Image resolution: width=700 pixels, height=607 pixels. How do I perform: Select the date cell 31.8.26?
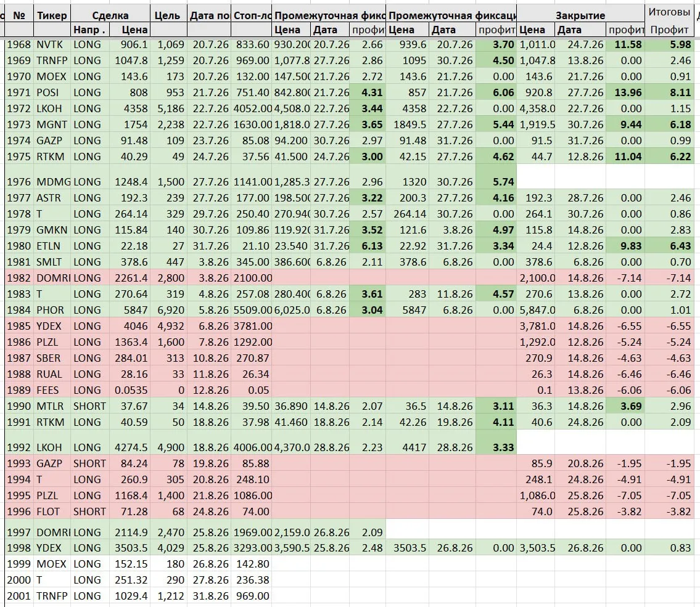(209, 597)
